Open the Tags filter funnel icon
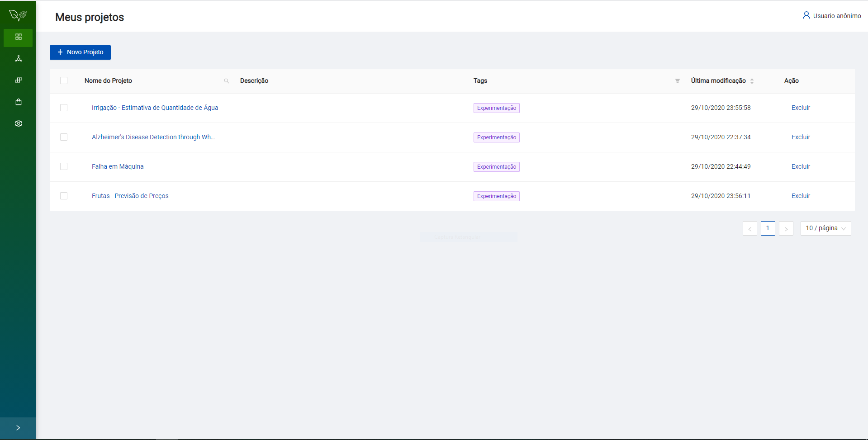This screenshot has height=440, width=868. point(678,81)
